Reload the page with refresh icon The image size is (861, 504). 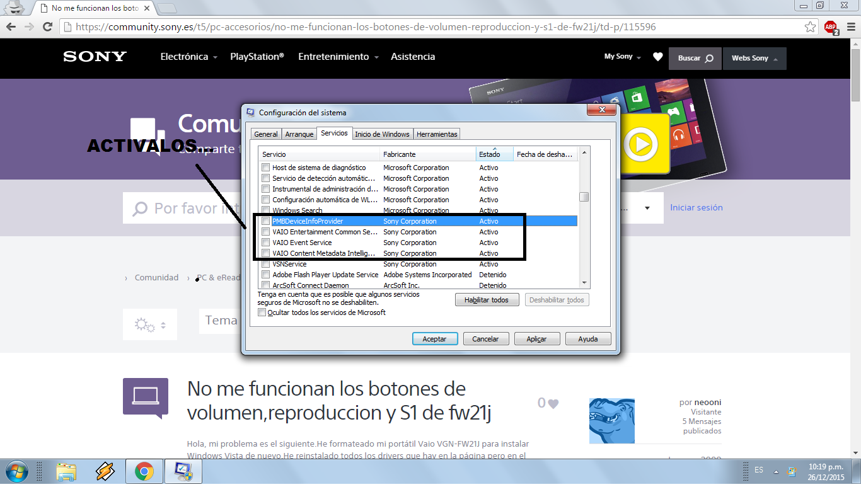47,26
